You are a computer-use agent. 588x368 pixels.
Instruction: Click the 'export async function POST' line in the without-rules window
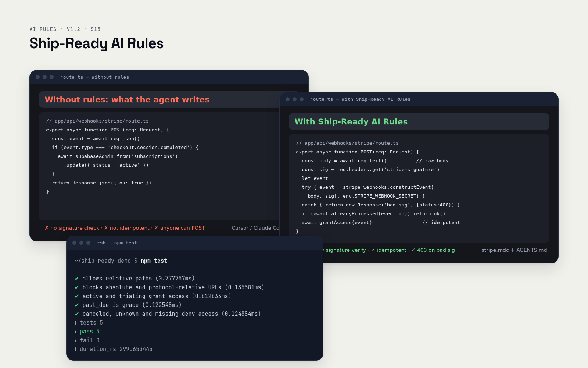point(108,130)
